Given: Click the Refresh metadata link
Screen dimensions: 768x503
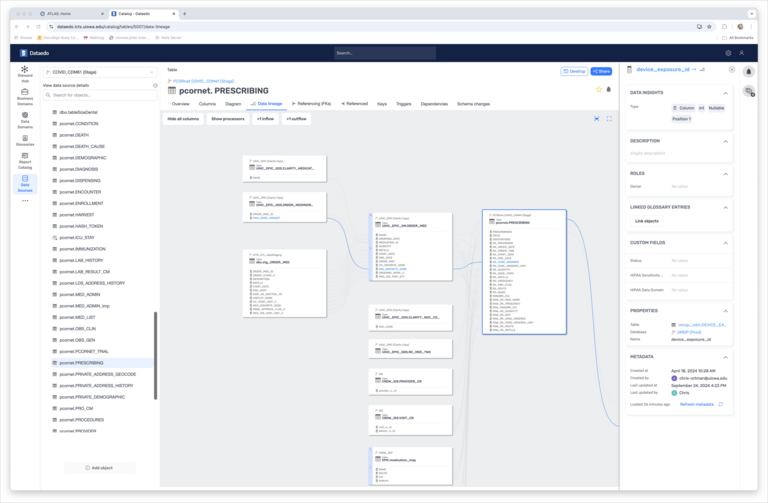Looking at the screenshot, I should [696, 405].
